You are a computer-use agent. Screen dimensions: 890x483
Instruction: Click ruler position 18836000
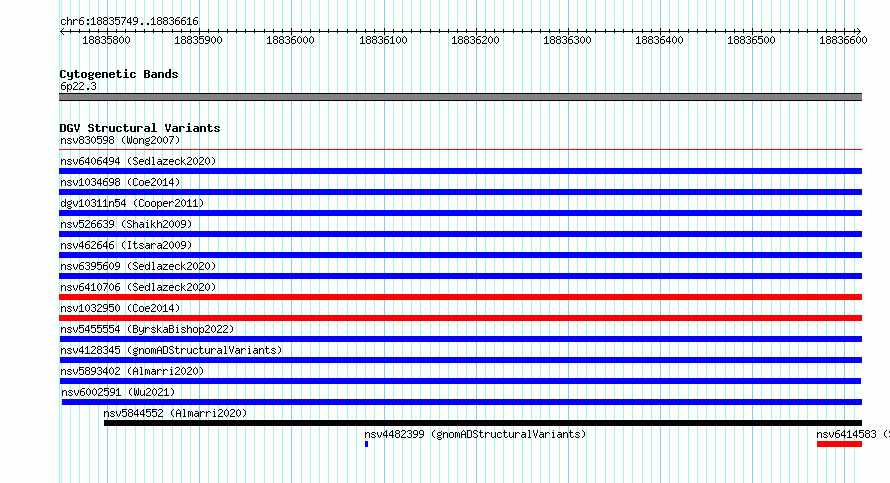(290, 40)
